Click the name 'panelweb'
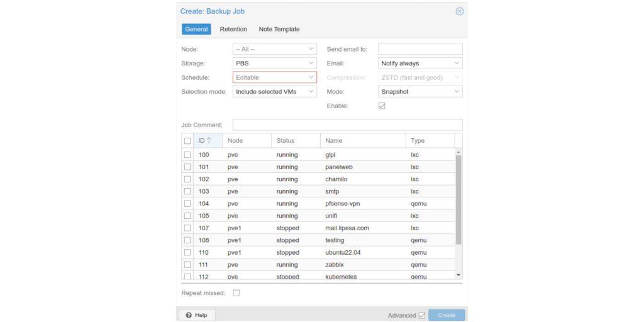 (339, 167)
